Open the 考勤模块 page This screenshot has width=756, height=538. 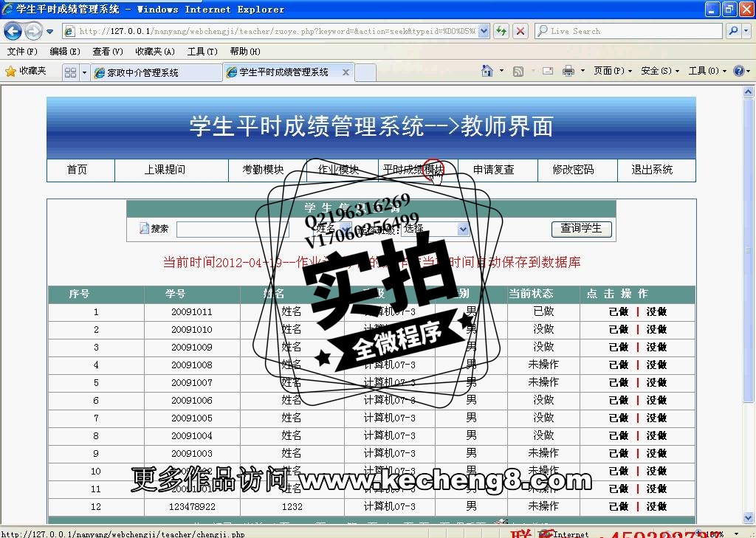pyautogui.click(x=263, y=170)
